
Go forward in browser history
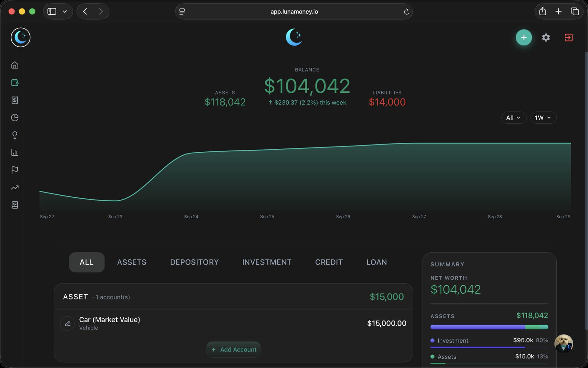(x=101, y=11)
